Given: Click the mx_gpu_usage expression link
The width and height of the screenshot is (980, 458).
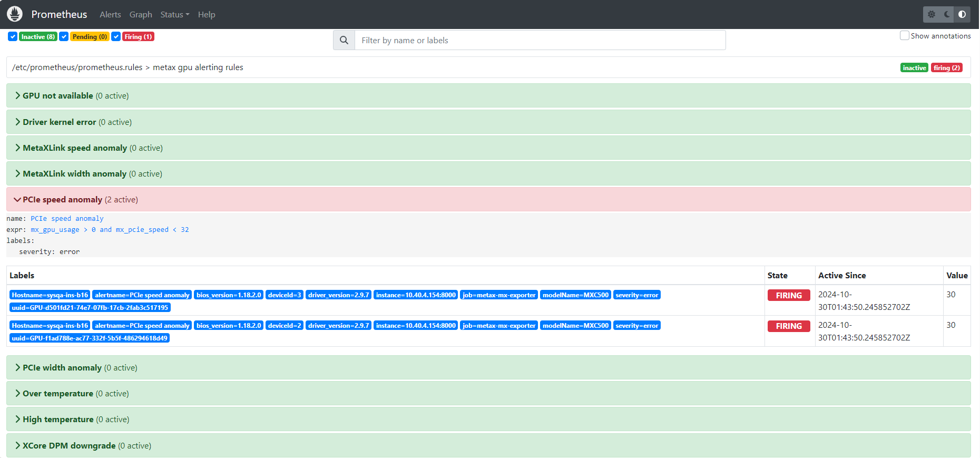Looking at the screenshot, I should pos(55,230).
